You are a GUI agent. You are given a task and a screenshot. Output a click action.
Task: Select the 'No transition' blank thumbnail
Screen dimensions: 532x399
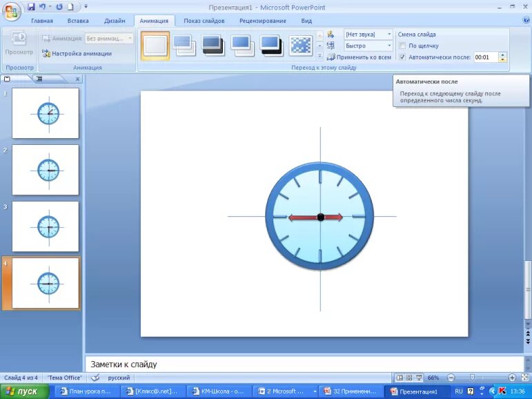[155, 46]
